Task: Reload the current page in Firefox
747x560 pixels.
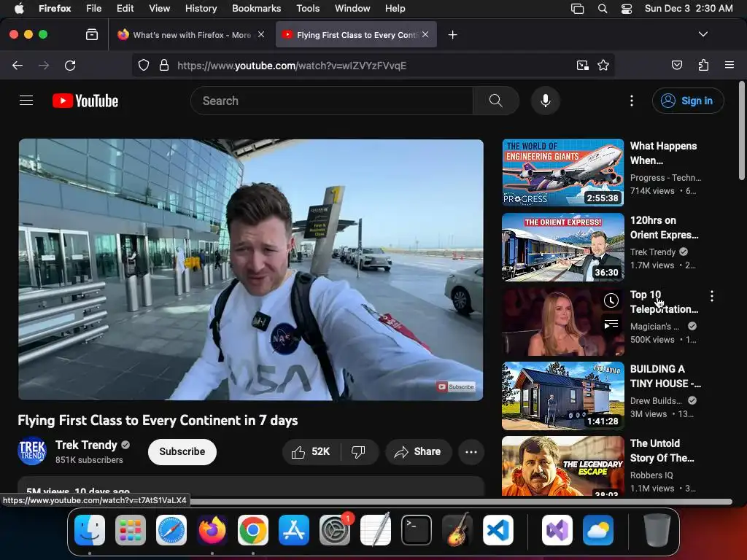Action: [70, 65]
